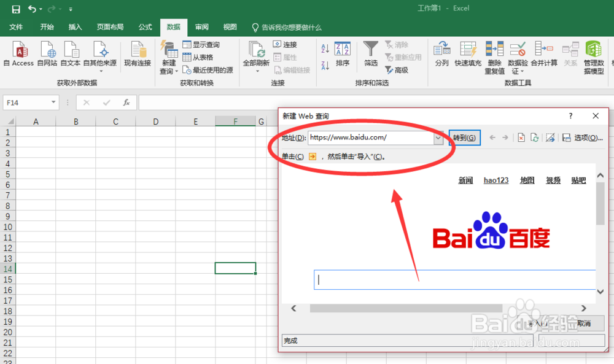Viewport: 614px width, 364px height.
Task: Click 显示查询 in the ribbon
Action: pos(201,45)
